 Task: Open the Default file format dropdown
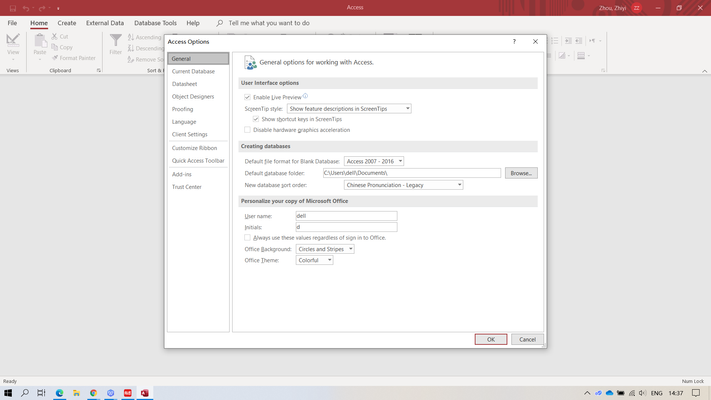pos(374,161)
